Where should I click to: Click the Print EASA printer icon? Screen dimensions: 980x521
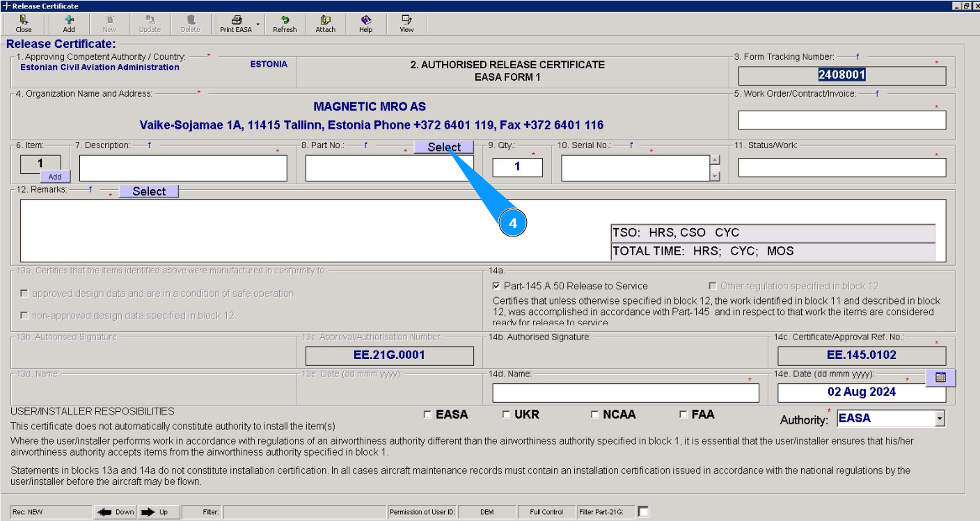click(236, 24)
